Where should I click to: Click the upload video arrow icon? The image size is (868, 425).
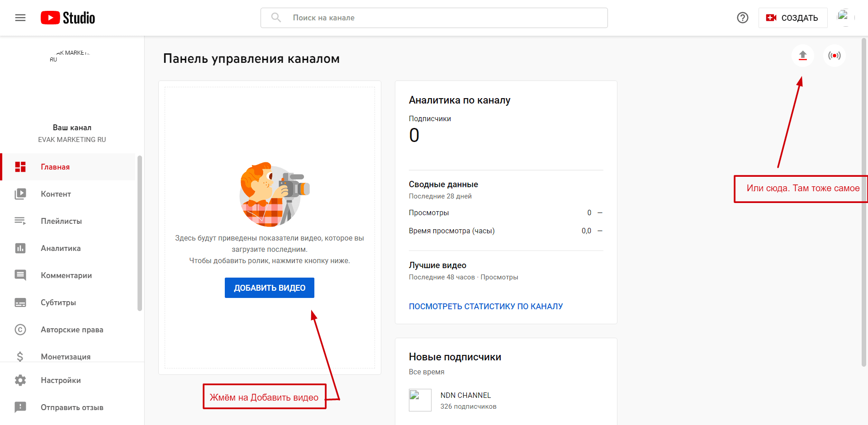[x=803, y=56]
